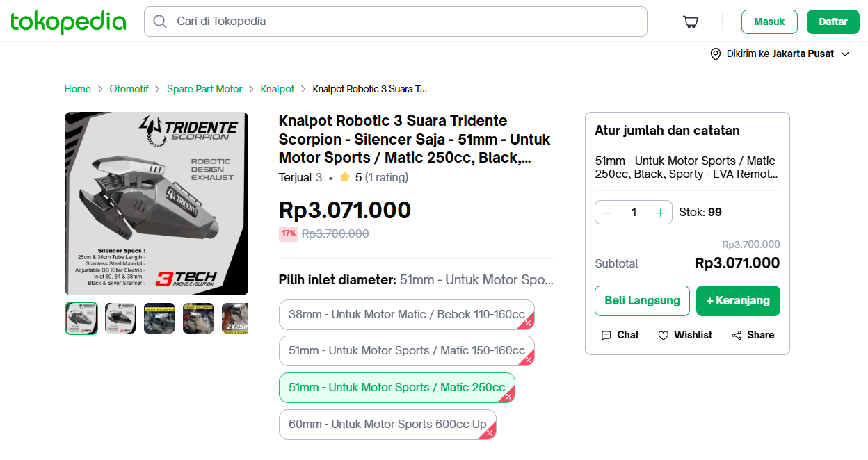Select 38mm Motor Matic / Bebek variant
The image size is (868, 460).
406,315
